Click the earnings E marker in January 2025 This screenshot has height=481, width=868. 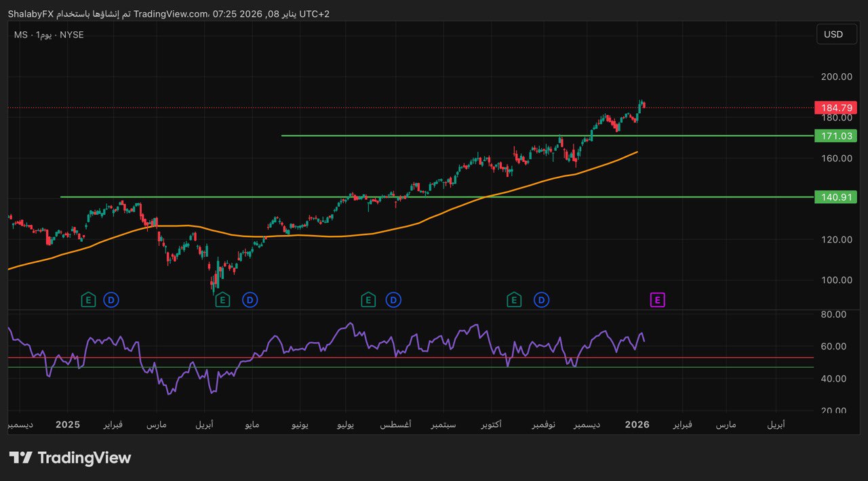88,299
